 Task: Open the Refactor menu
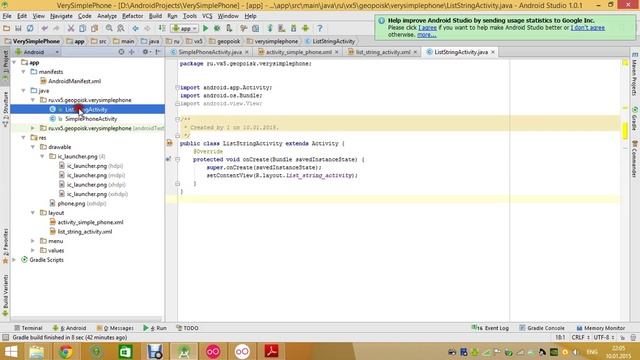pos(133,16)
